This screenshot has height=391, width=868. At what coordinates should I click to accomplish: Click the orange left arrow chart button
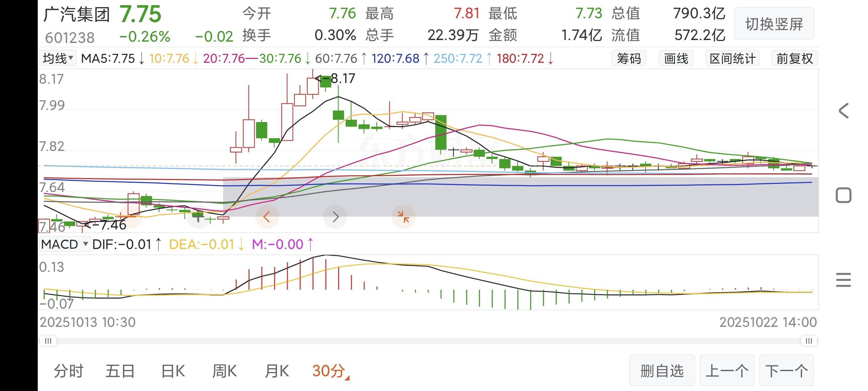[x=267, y=217]
